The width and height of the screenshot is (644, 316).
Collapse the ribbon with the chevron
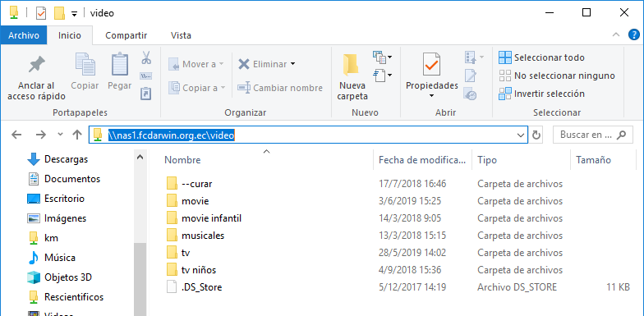pyautogui.click(x=616, y=34)
